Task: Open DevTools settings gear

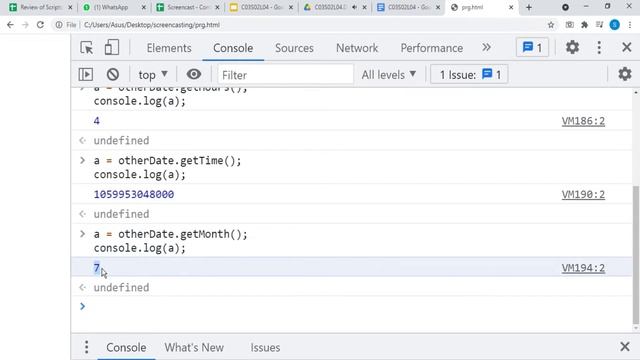Action: point(572,47)
